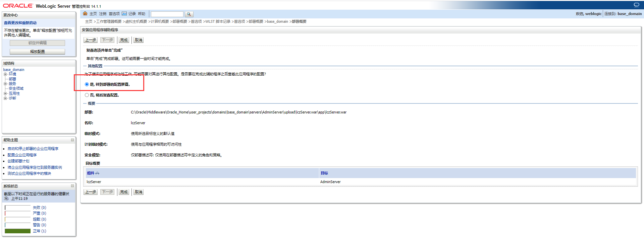
Task: Click the Oracle ring icon at top right
Action: point(636,5)
